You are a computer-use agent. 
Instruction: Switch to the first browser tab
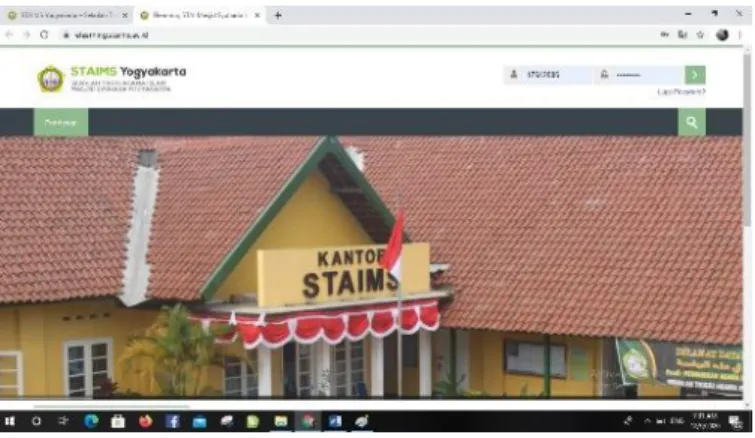(x=68, y=15)
